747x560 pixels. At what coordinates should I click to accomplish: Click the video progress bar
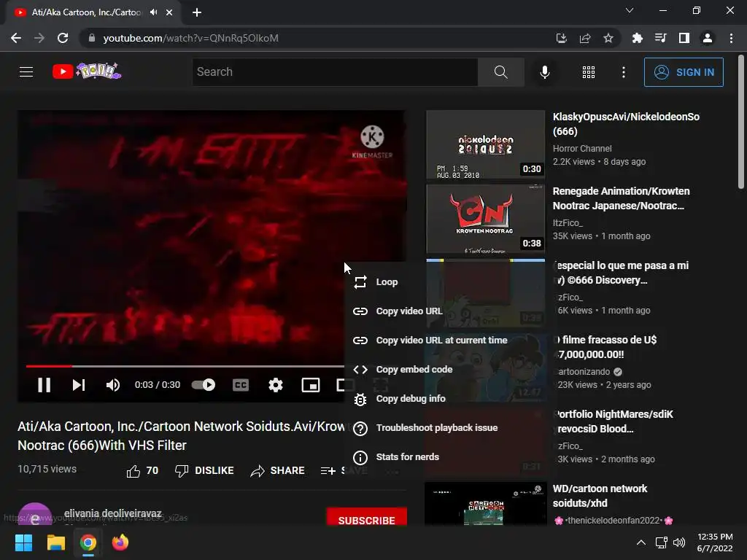coord(185,366)
